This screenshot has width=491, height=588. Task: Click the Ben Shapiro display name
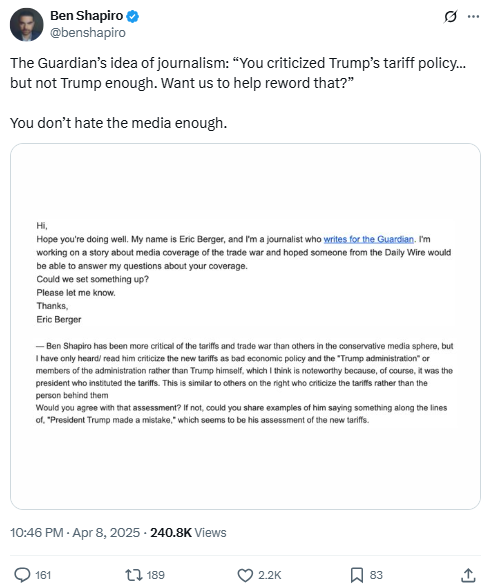[x=87, y=16]
